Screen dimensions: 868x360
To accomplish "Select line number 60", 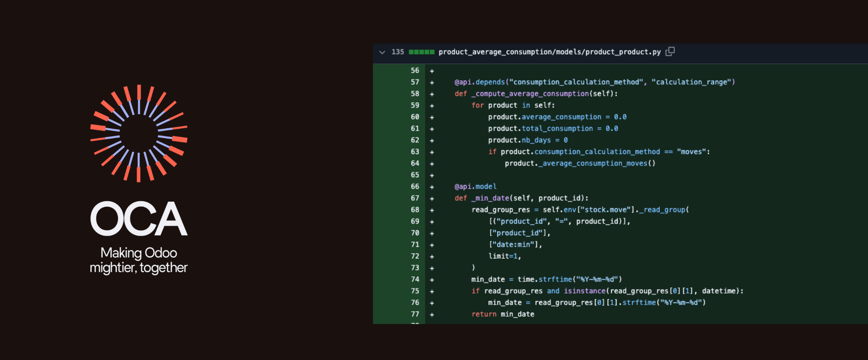I will [415, 117].
